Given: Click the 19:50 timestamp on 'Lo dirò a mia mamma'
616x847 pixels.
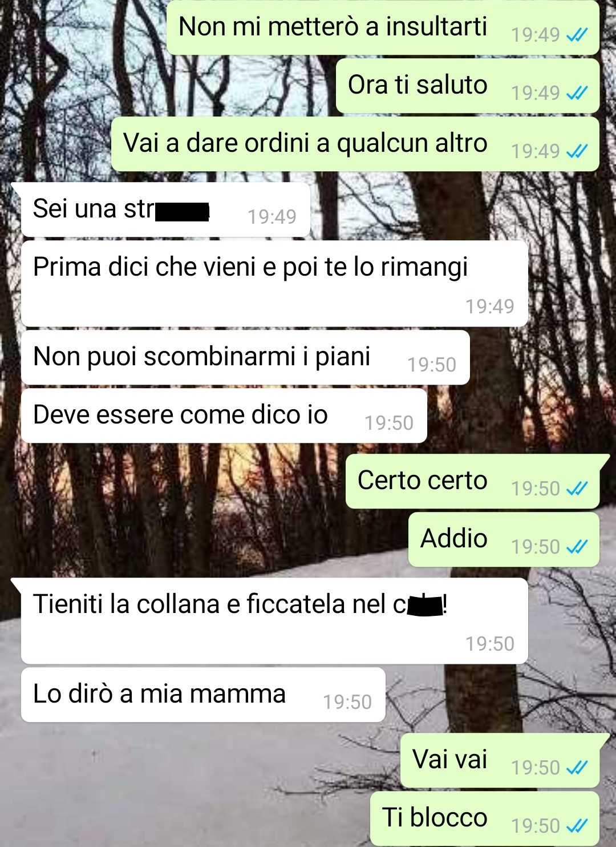Looking at the screenshot, I should [347, 702].
